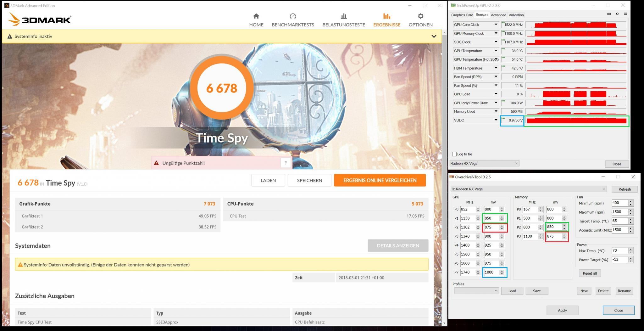
Task: Take a GPU-Z screenshot with camera icon
Action: (x=609, y=14)
